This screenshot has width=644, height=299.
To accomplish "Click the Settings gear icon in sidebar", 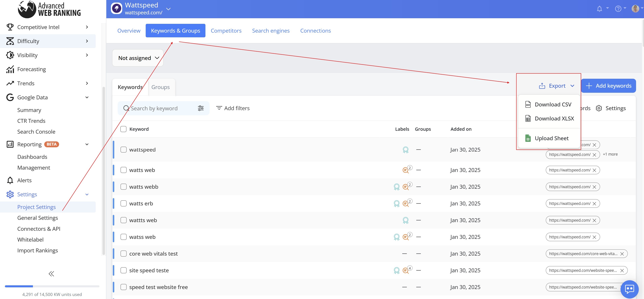I will [10, 194].
